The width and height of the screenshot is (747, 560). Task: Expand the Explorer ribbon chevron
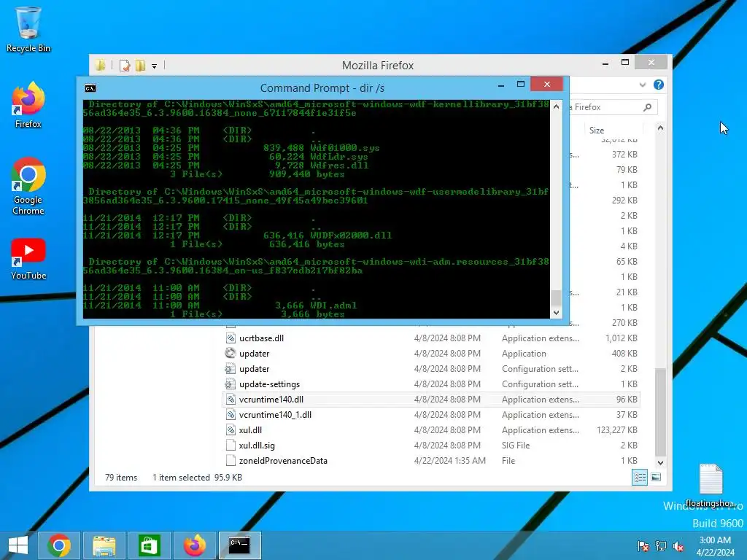643,85
